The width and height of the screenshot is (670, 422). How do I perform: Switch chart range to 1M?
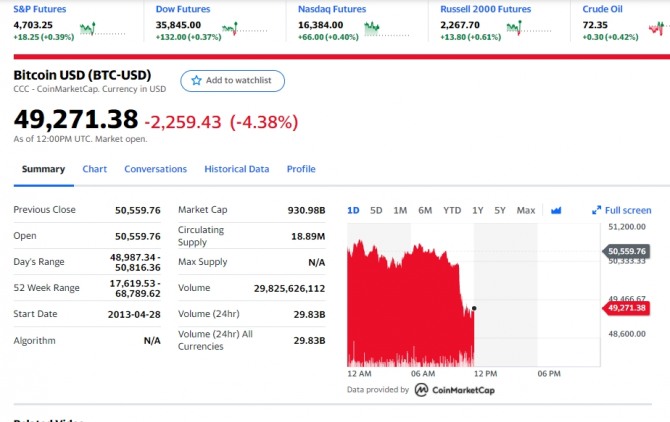pos(400,210)
